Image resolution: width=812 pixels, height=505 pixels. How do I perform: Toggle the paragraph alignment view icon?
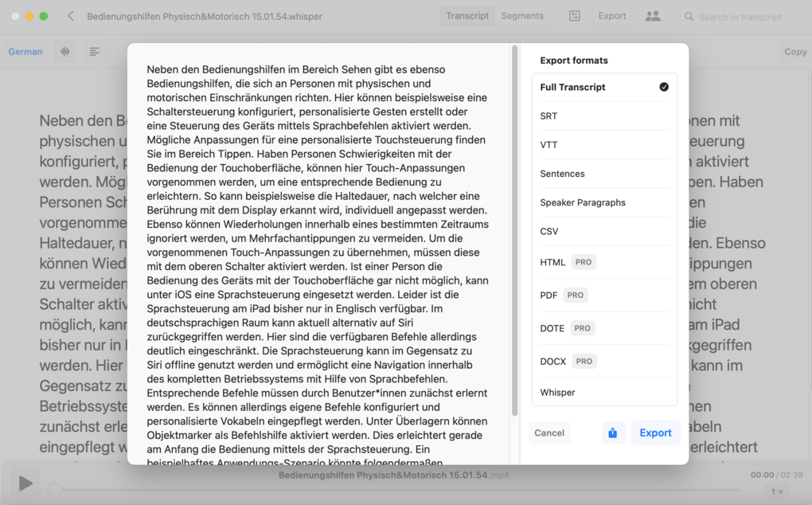pos(94,51)
